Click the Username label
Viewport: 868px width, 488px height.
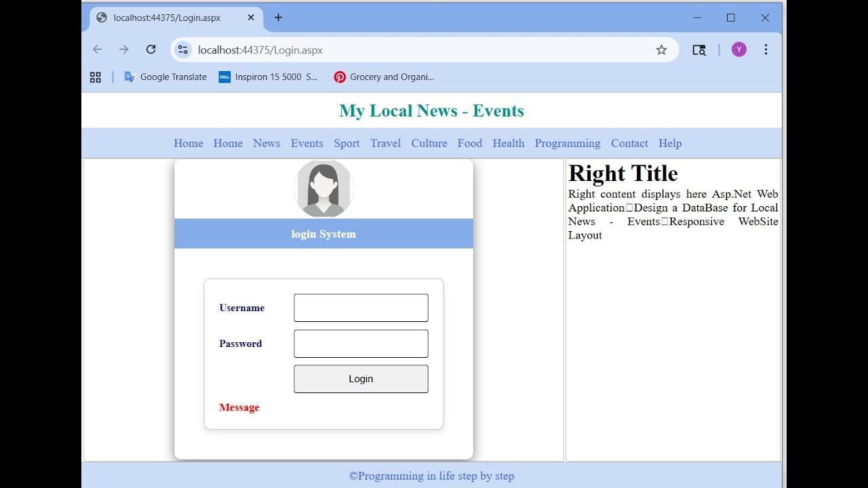coord(242,308)
